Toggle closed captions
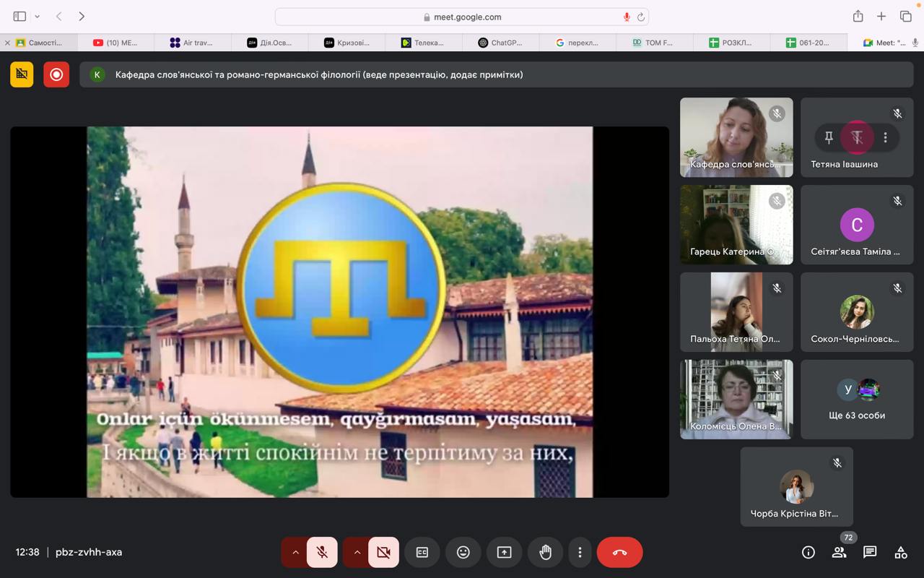Viewport: 924px width, 578px height. click(x=422, y=552)
